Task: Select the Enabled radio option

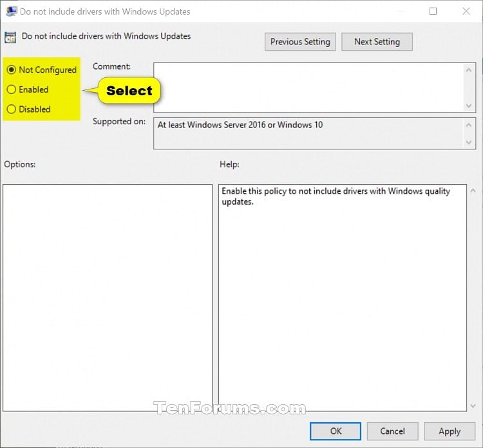Action: (28, 89)
